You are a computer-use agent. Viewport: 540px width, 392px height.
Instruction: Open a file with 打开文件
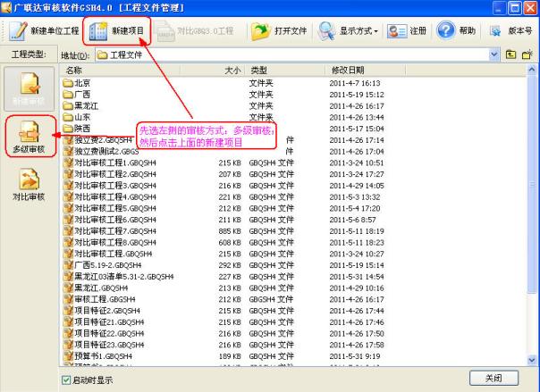point(279,31)
